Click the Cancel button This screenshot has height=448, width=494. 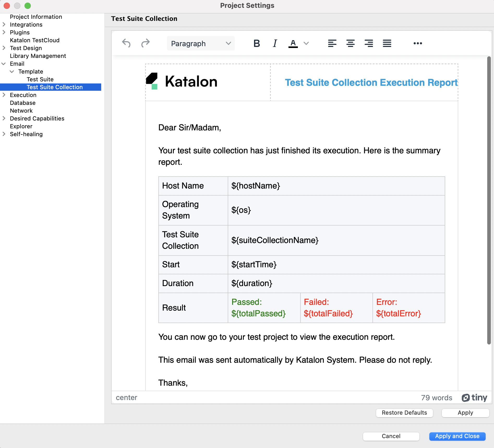point(391,436)
